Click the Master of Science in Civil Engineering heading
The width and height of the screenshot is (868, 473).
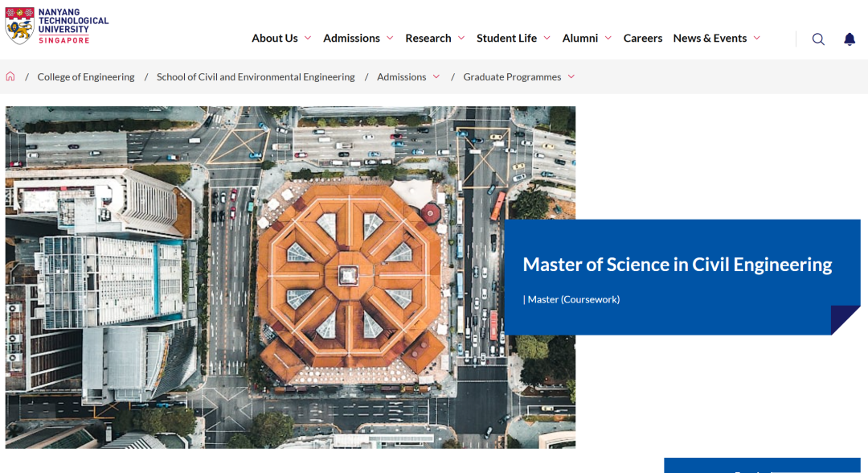(x=677, y=265)
